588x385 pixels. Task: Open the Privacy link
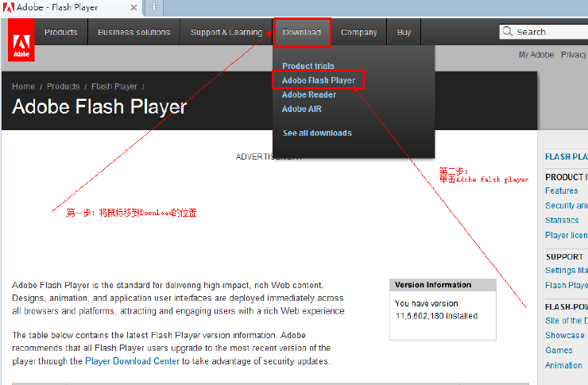[x=574, y=55]
